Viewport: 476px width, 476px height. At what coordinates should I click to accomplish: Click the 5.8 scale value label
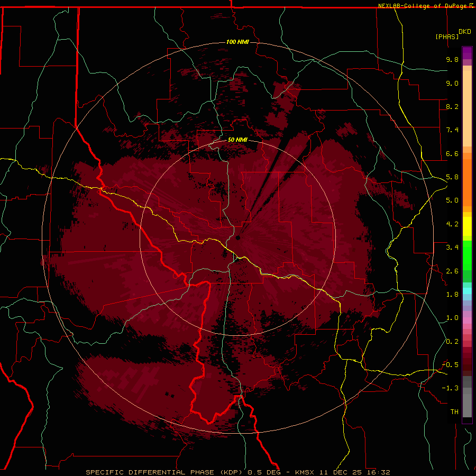tap(452, 177)
